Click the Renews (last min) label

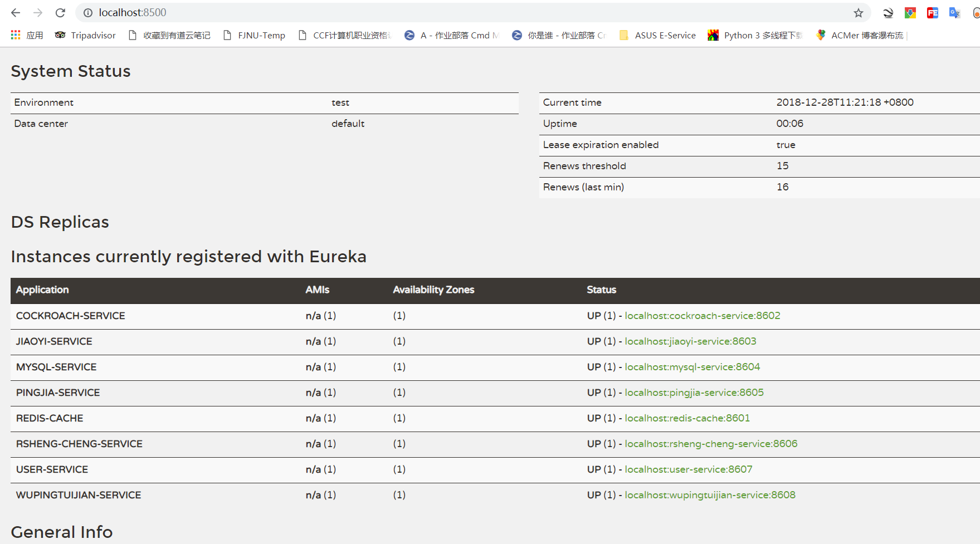tap(583, 187)
